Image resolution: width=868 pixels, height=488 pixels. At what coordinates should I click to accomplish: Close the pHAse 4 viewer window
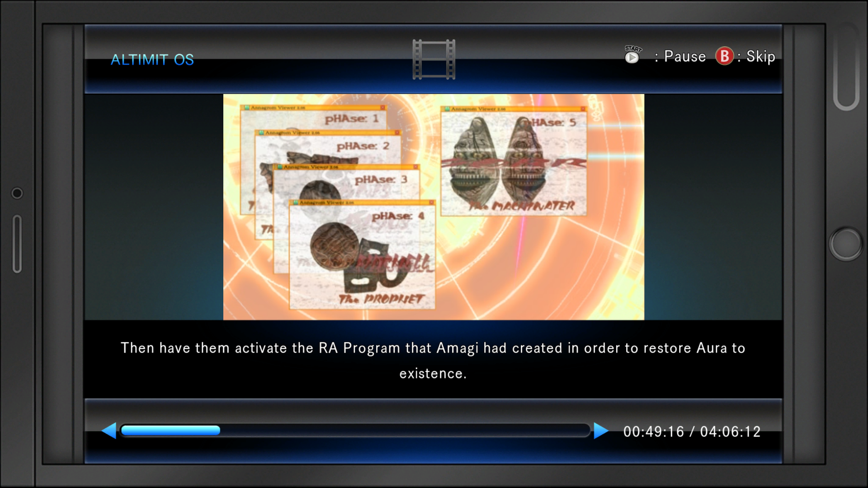coord(431,202)
